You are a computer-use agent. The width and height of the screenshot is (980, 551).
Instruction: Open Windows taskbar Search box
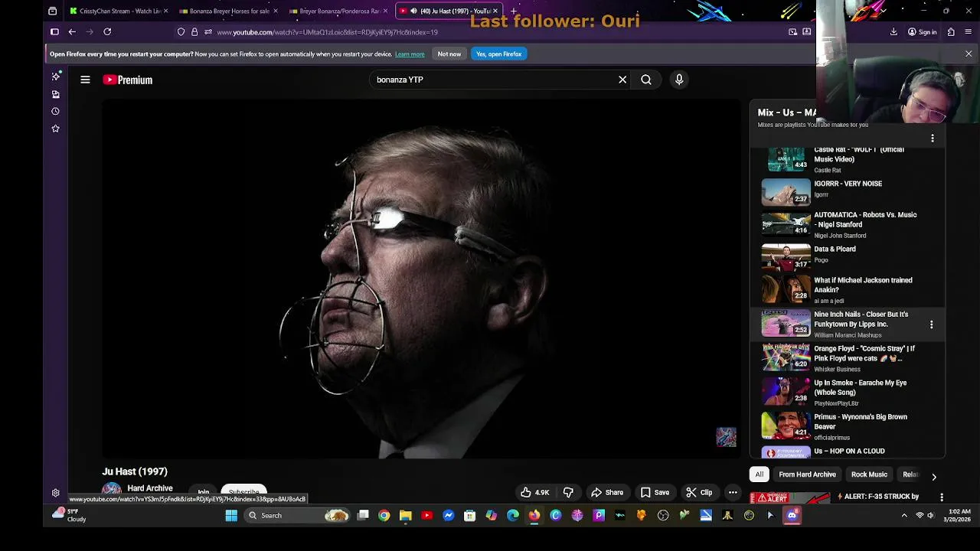(296, 516)
